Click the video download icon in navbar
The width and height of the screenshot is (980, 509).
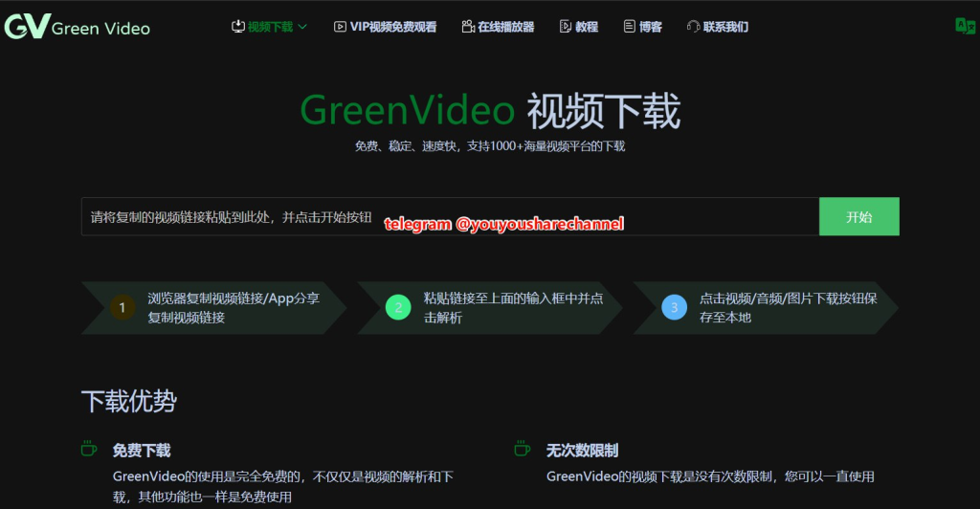[238, 26]
